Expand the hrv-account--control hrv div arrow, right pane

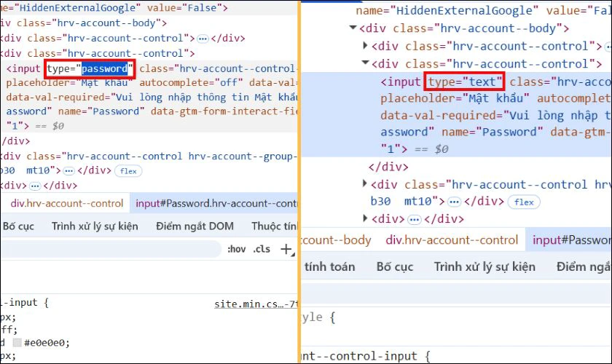(x=364, y=183)
